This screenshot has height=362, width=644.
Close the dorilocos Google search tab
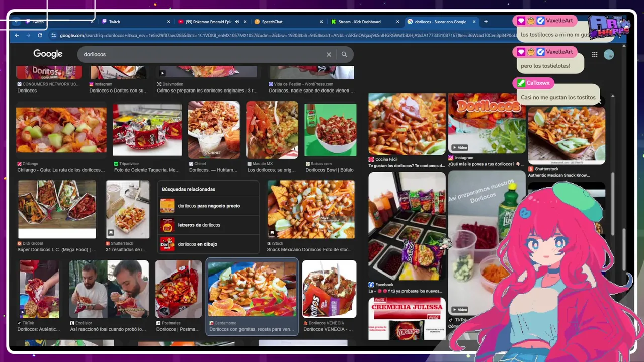473,22
